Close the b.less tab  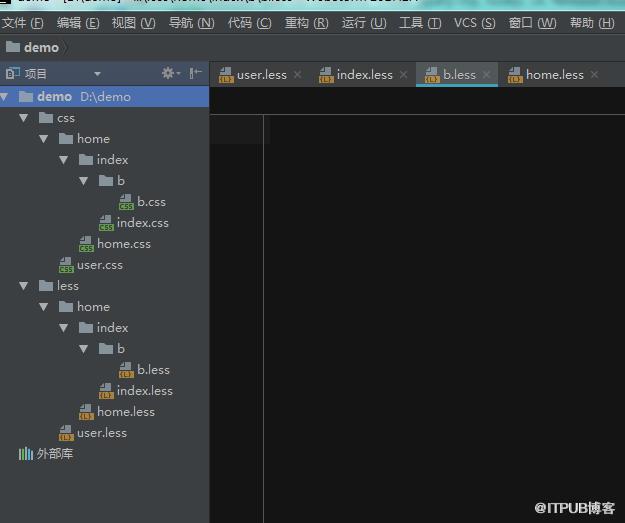[486, 75]
